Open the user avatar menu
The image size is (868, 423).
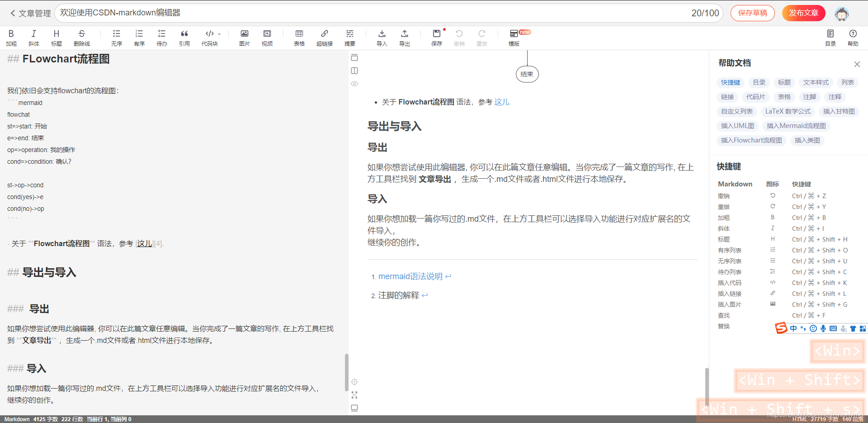point(841,14)
